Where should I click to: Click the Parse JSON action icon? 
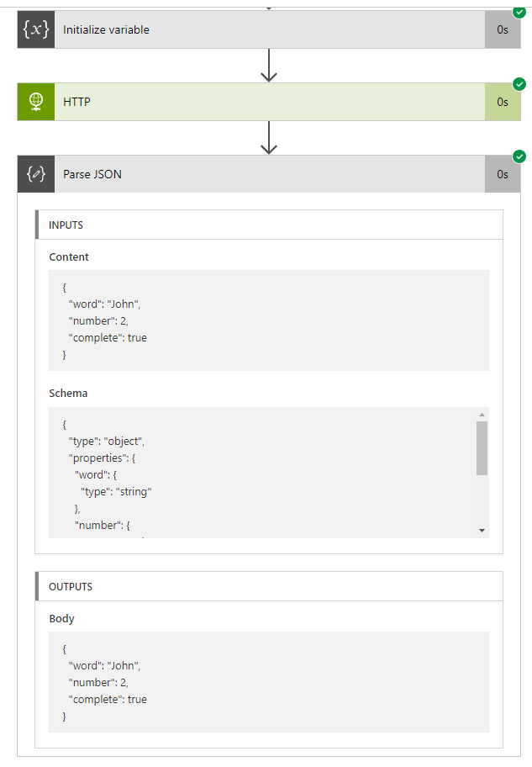coord(36,174)
